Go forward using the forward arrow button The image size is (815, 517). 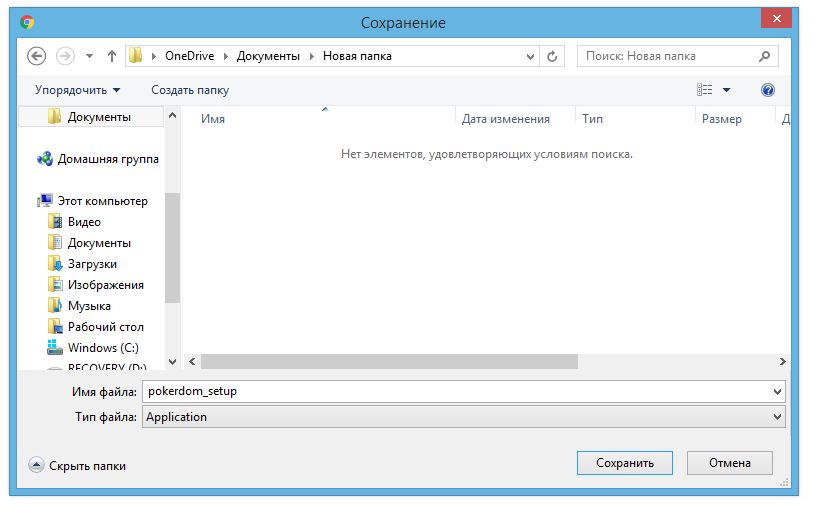[x=65, y=56]
